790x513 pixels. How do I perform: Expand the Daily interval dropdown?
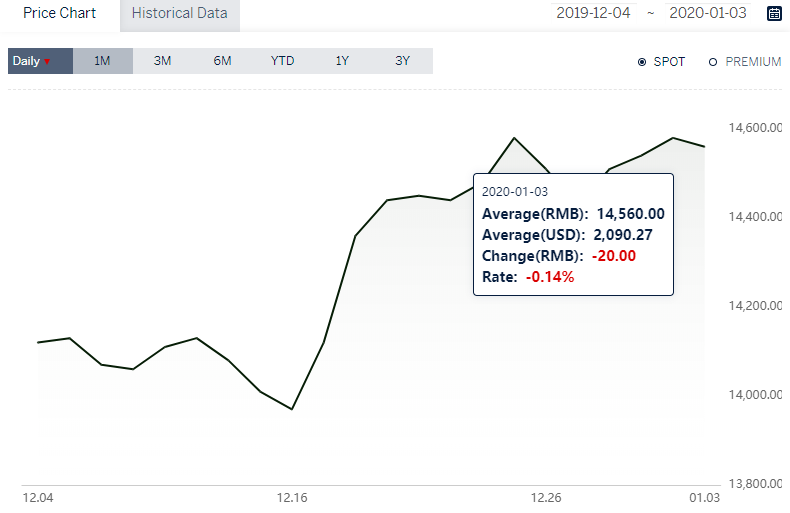pyautogui.click(x=40, y=61)
